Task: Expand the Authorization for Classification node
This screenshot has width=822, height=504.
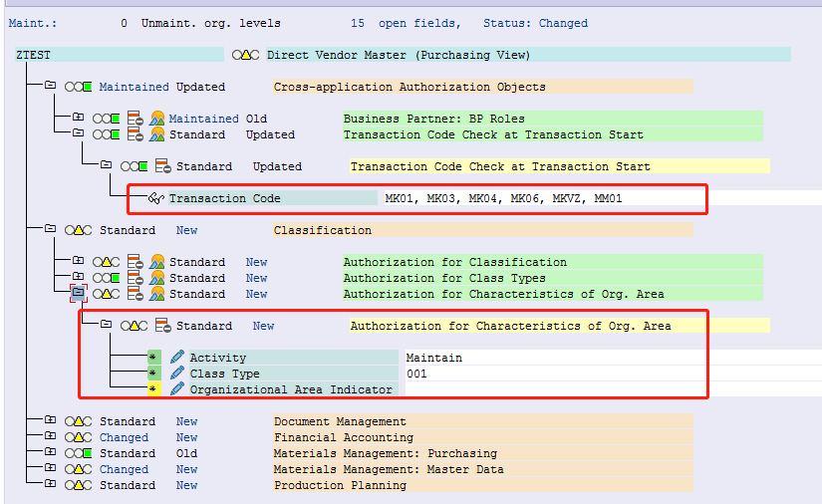Action: click(78, 260)
